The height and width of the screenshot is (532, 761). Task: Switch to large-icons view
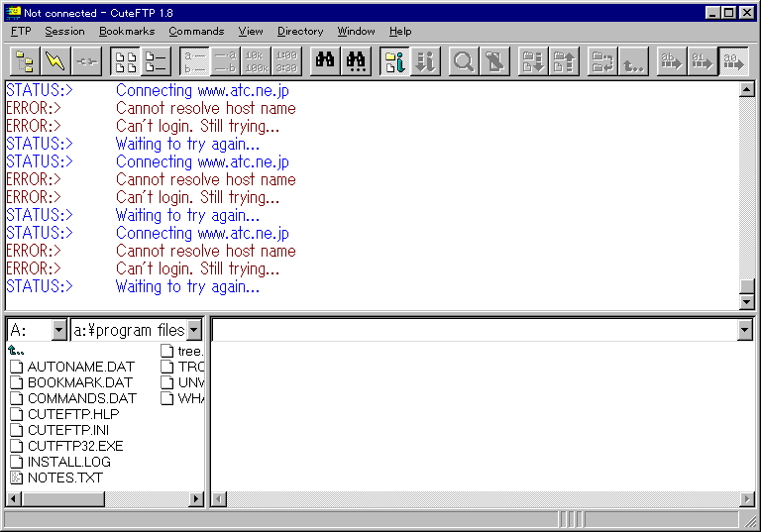click(125, 61)
